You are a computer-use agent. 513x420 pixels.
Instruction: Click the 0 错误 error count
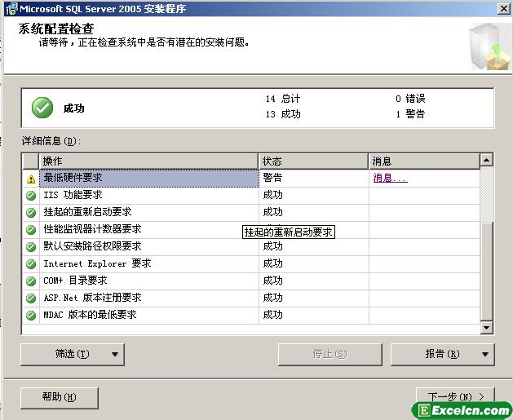click(x=410, y=99)
